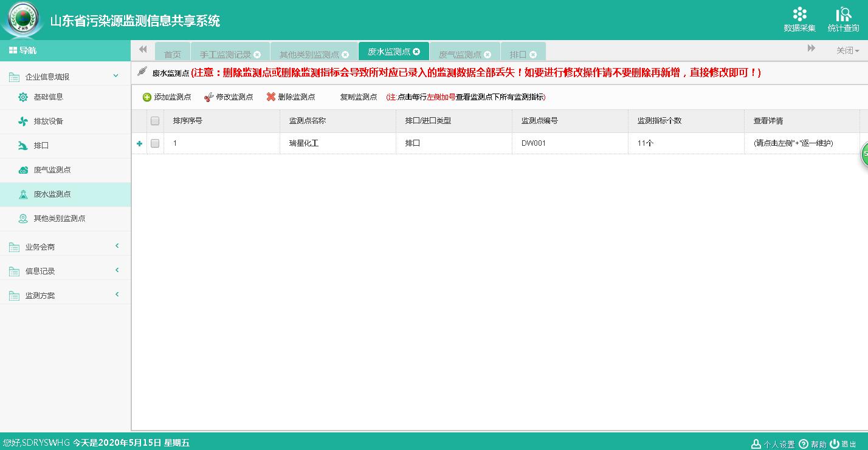
Task: Close the 手工监测记录 tab
Action: coord(257,54)
